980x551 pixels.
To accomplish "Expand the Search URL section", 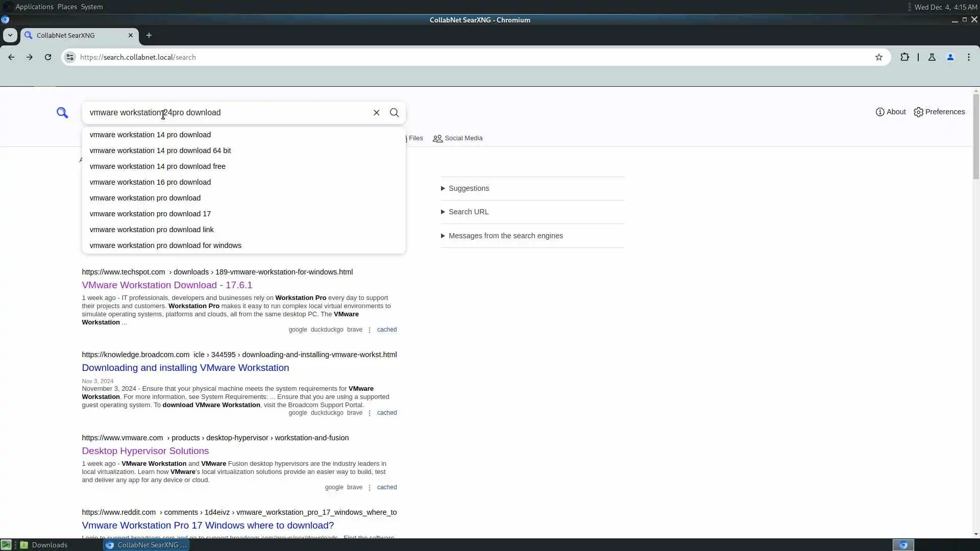I will pos(468,212).
